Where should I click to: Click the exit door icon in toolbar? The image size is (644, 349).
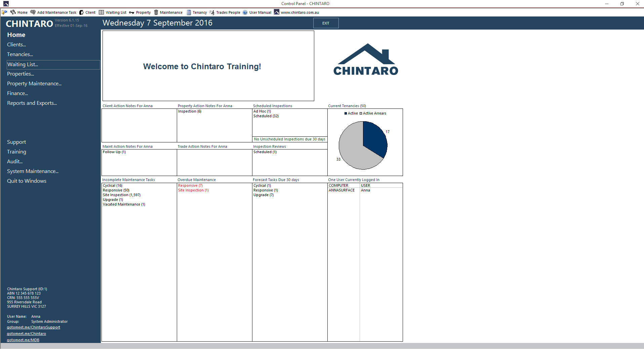click(x=4, y=12)
